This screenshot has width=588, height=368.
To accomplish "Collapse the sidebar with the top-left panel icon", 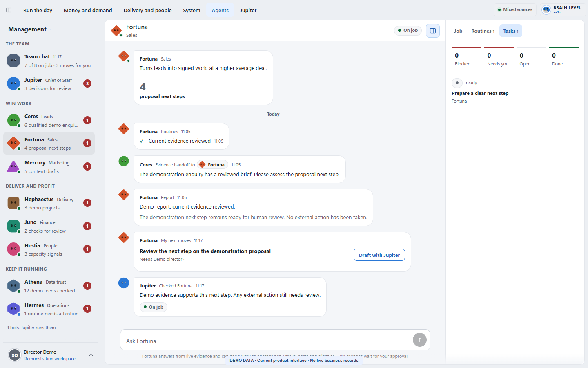I will tap(9, 10).
